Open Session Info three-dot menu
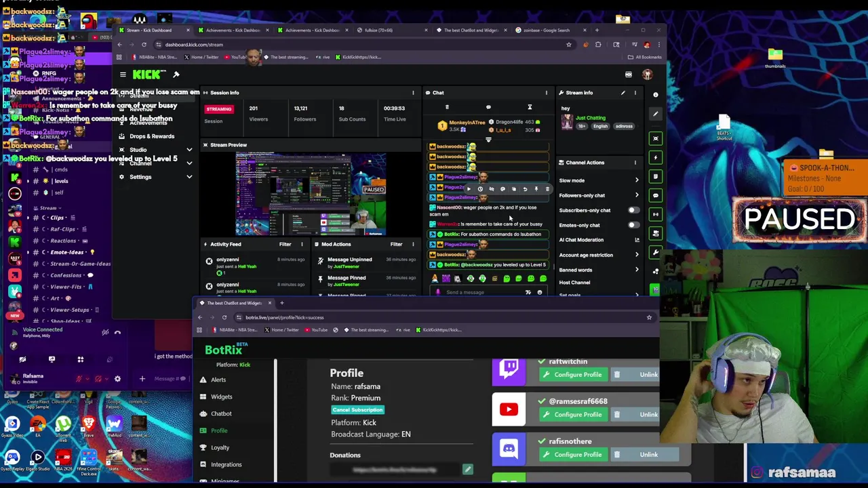The image size is (868, 488). click(x=413, y=93)
